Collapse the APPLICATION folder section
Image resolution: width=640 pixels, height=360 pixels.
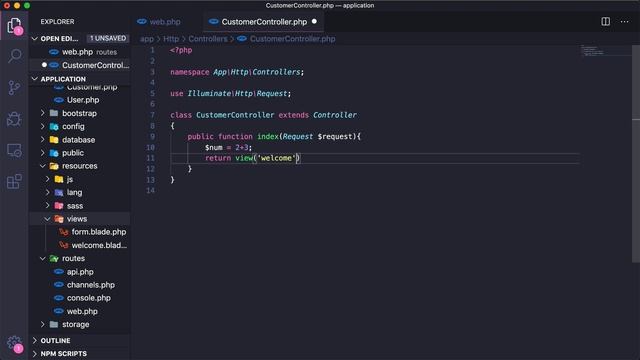35,79
